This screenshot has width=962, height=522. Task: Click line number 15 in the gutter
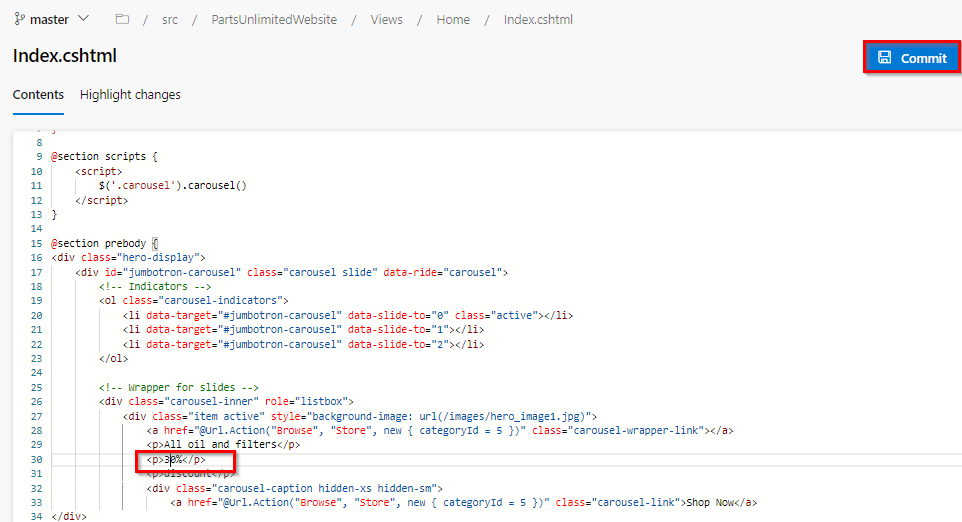(36, 244)
